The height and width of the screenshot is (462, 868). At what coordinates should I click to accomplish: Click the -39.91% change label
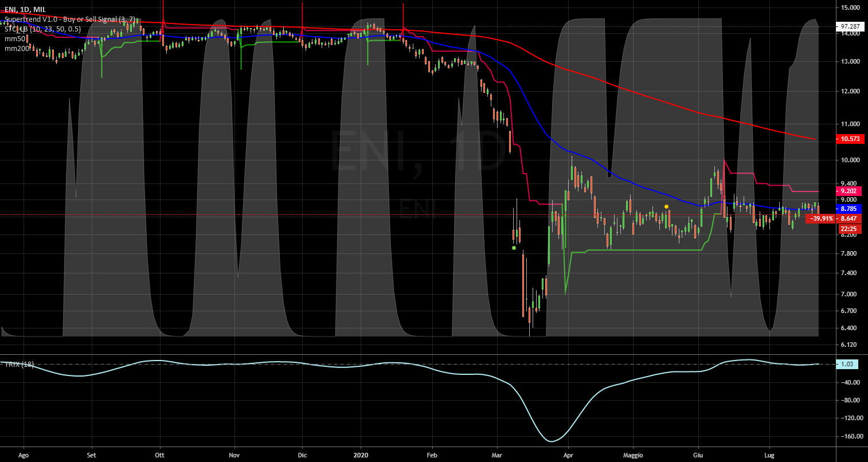822,218
